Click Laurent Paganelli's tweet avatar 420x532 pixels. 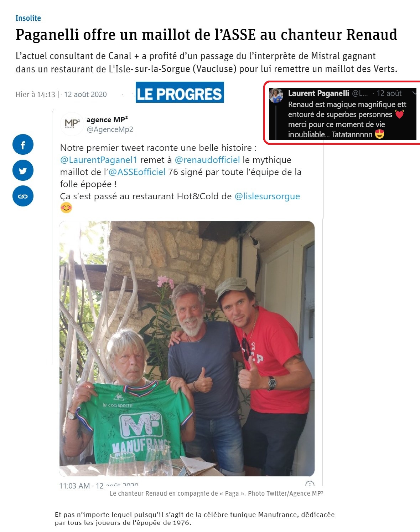(276, 95)
